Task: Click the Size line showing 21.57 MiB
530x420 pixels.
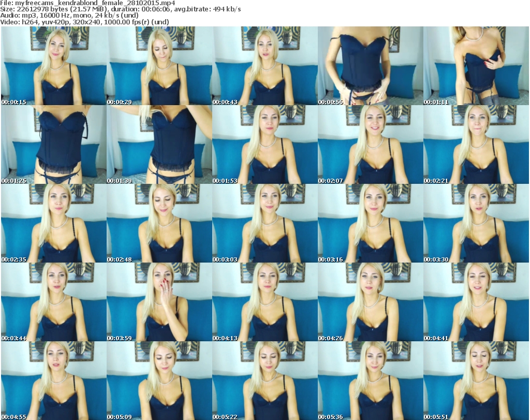Action: pos(121,9)
